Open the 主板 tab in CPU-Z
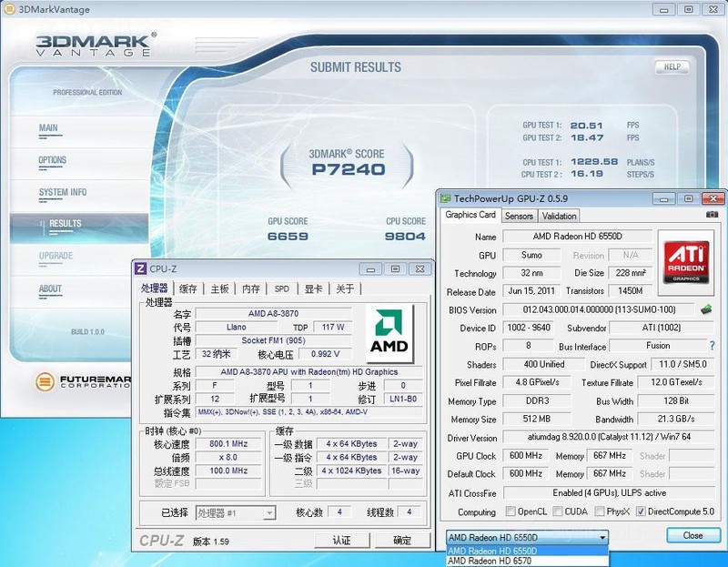The width and height of the screenshot is (728, 567). [219, 289]
